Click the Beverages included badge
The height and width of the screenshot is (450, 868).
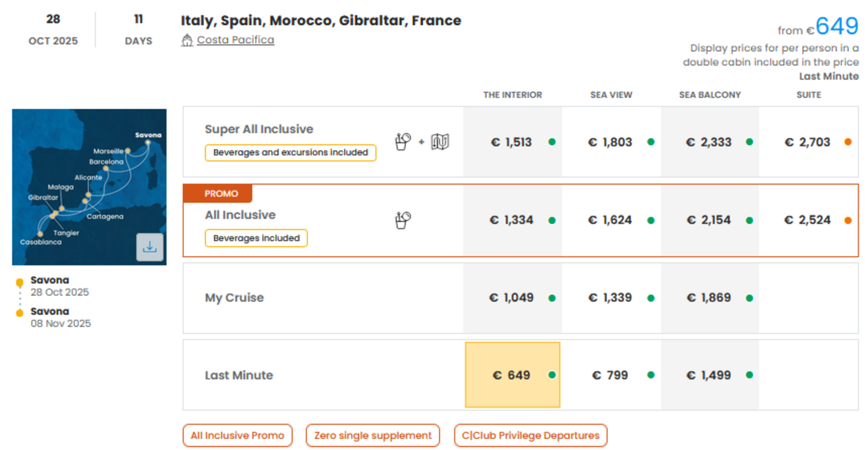click(256, 238)
